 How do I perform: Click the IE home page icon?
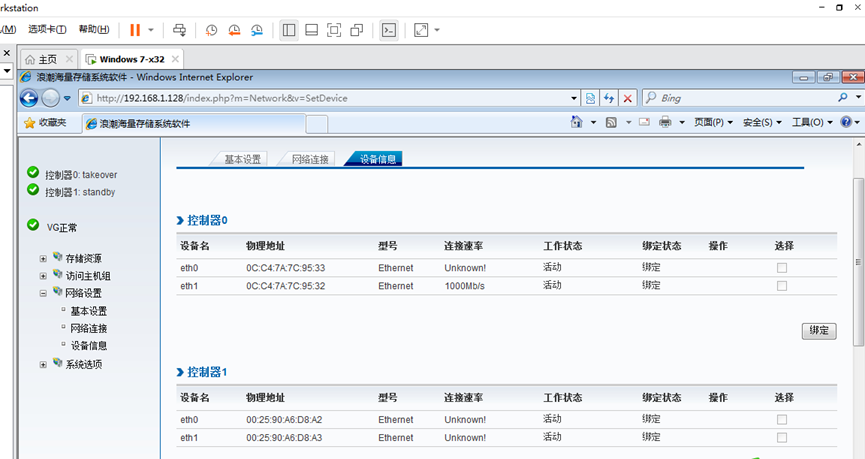(576, 122)
